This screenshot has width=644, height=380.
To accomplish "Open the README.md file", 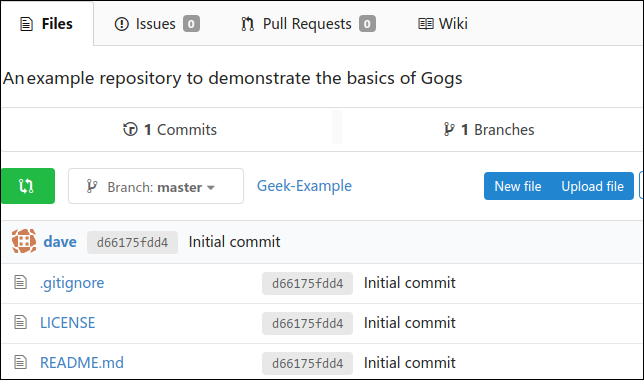I will coord(82,363).
